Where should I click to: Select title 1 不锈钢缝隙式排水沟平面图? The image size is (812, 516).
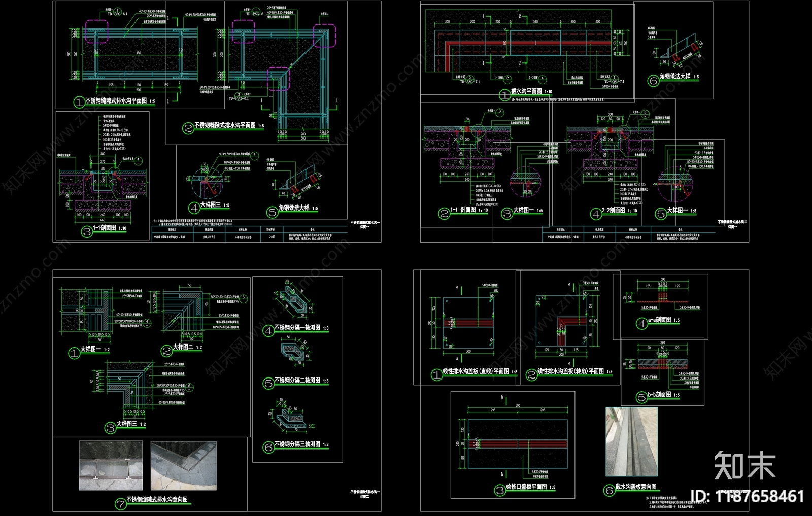(115, 101)
